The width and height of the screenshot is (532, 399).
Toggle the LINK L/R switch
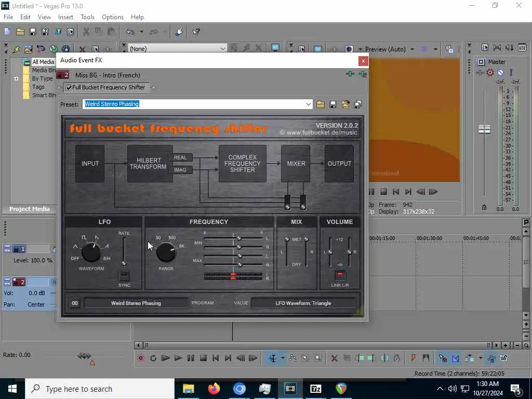pyautogui.click(x=340, y=275)
